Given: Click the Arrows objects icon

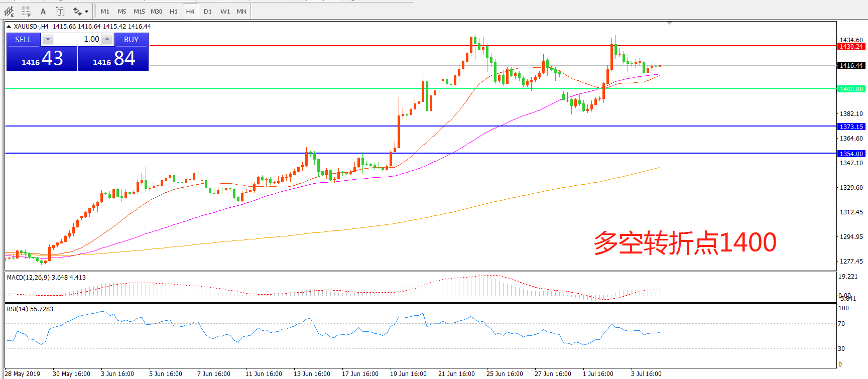Looking at the screenshot, I should coord(77,11).
